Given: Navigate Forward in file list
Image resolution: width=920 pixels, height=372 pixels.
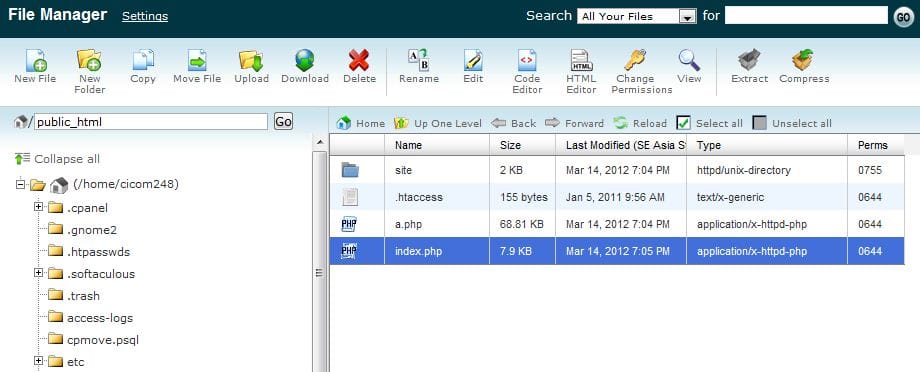Looking at the screenshot, I should tap(574, 123).
